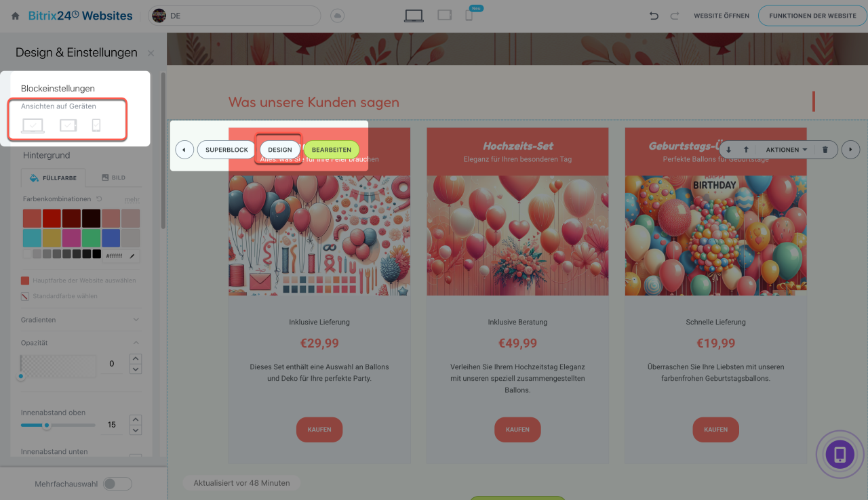Click the home icon beside Bitrix24 logo
The image size is (868, 500).
[x=16, y=16]
